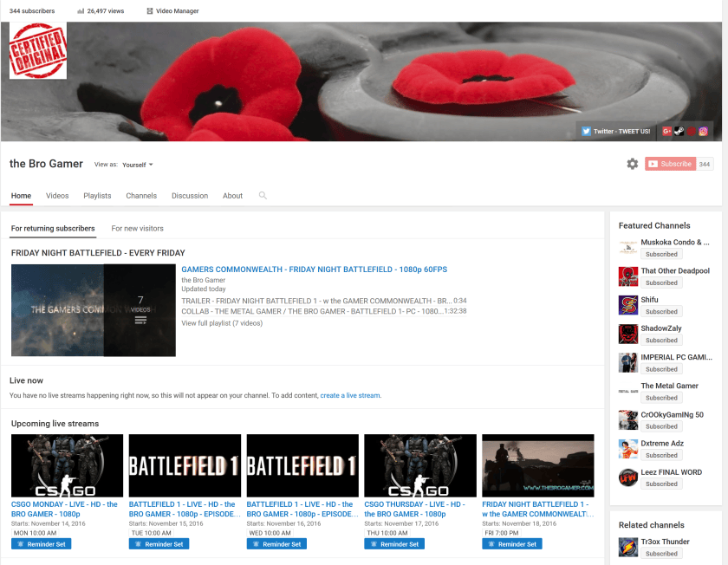Open the GAMERS COMMONWEALTH playlist title link
The width and height of the screenshot is (728, 565).
tap(315, 270)
